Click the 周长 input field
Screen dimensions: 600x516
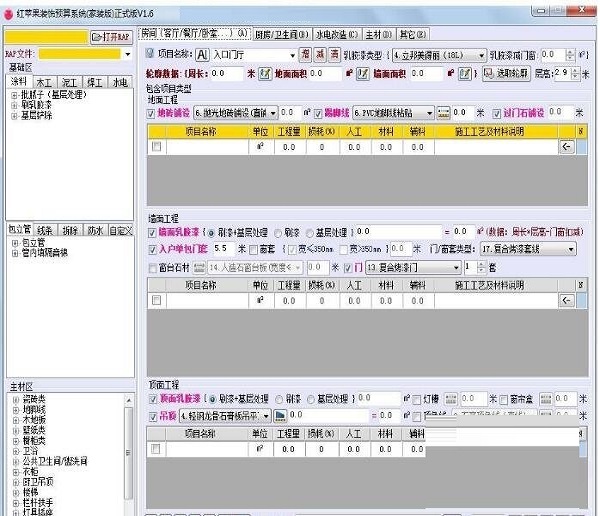pyautogui.click(x=226, y=73)
